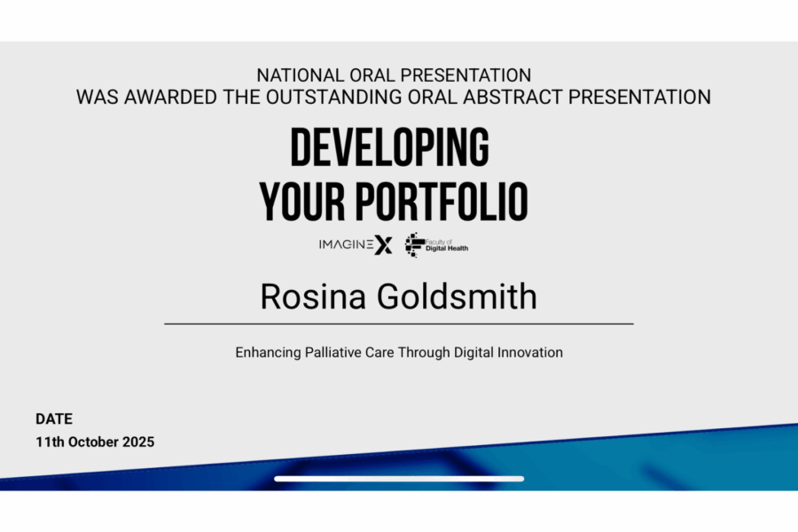
Task: Click the X symbol in the ImagineX logo
Action: [382, 243]
